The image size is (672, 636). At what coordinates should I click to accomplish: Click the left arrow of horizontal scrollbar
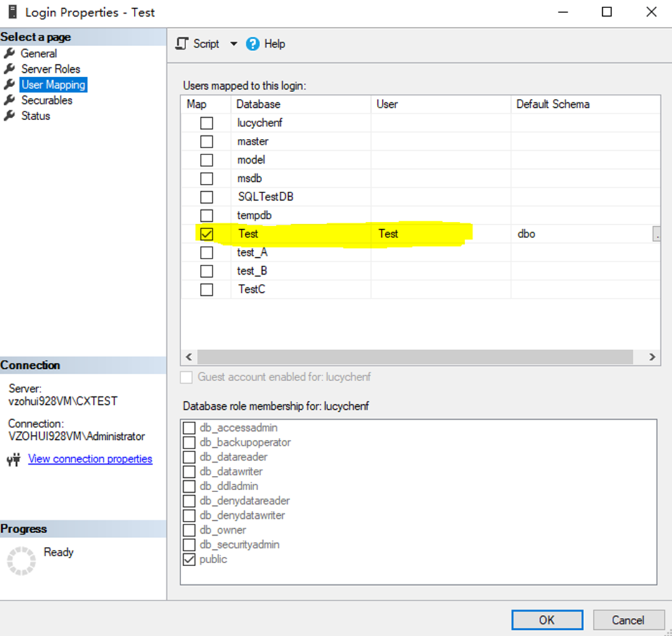189,356
